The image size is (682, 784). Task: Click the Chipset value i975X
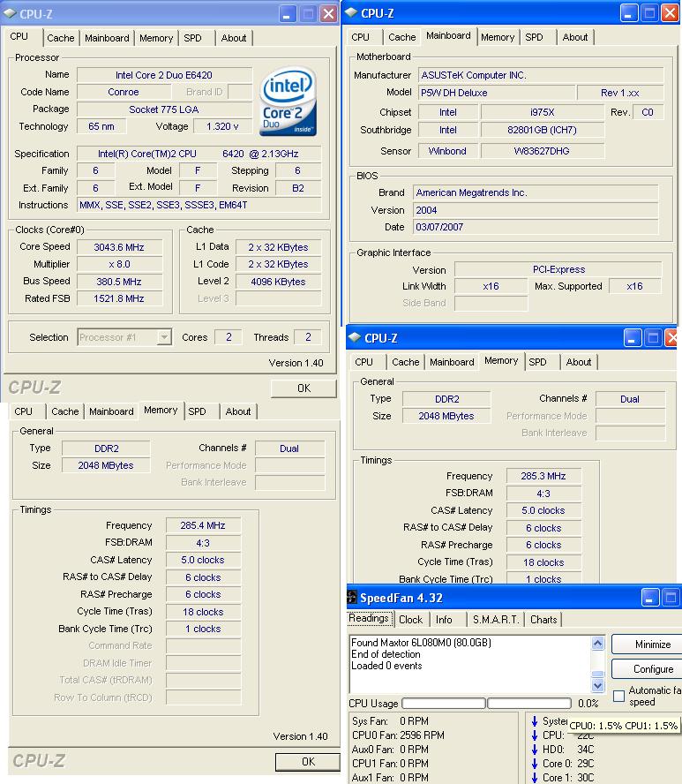pos(542,112)
